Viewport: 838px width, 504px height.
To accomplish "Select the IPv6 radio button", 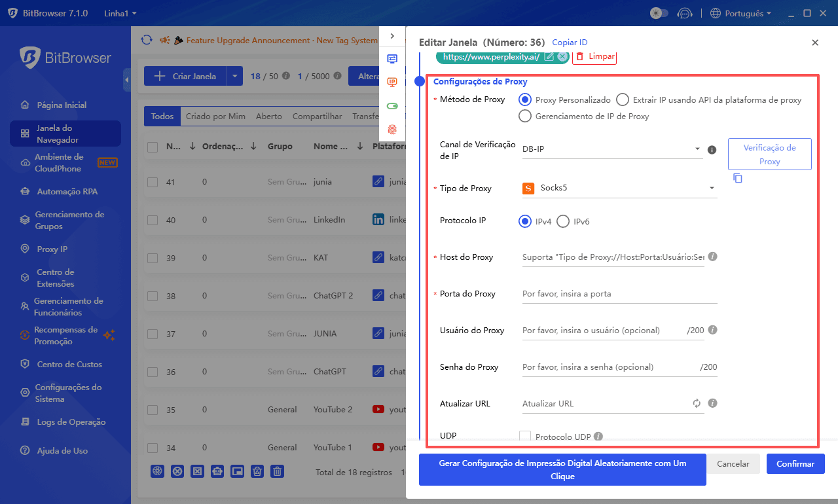I will click(x=563, y=222).
